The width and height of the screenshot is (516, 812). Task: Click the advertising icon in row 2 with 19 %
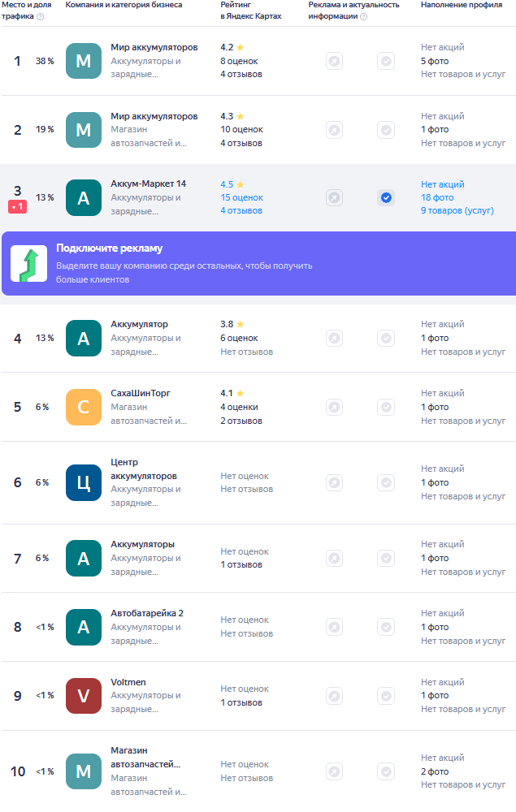(x=335, y=130)
